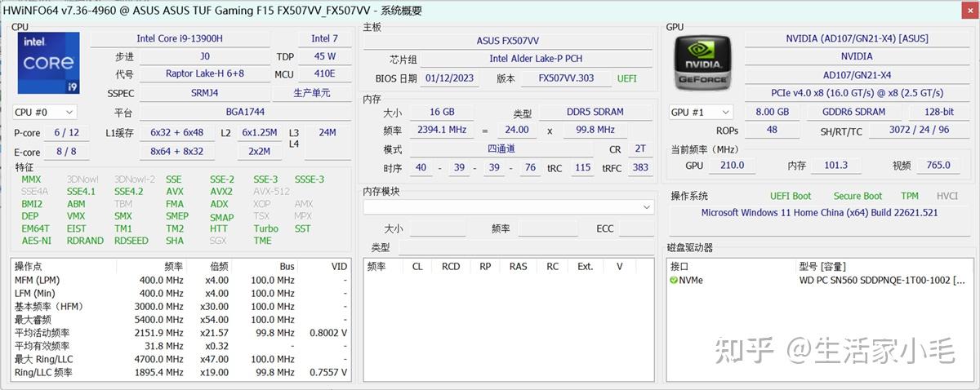The image size is (980, 390).
Task: Click the Intel Alder Lake-P PCH chipset field
Action: [x=536, y=59]
